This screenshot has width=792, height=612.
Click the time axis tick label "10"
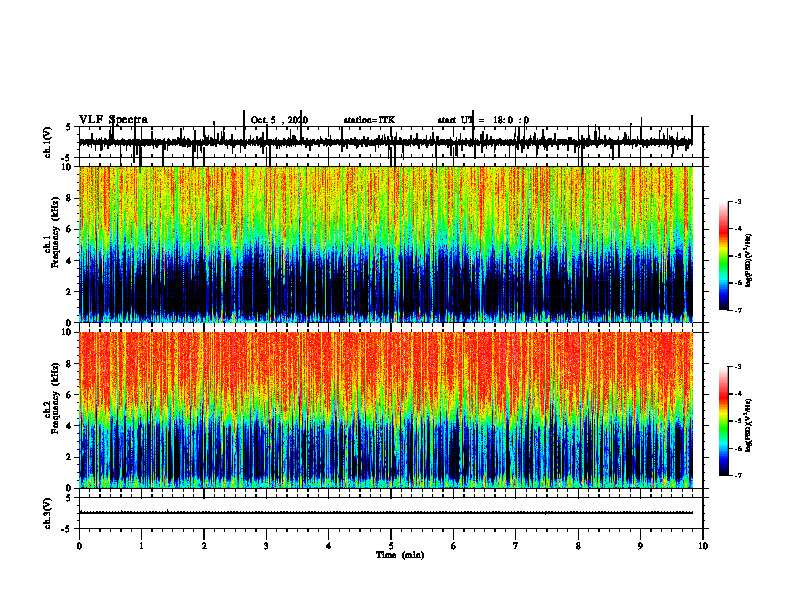(x=703, y=546)
